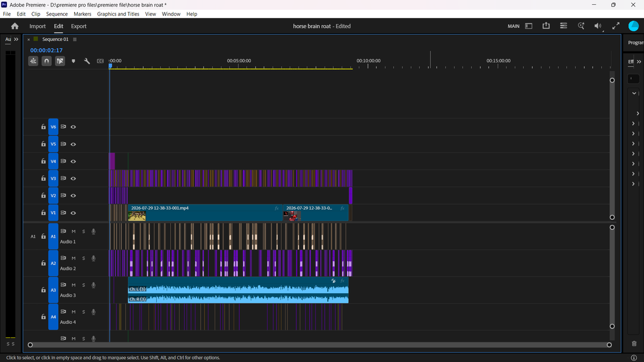This screenshot has width=644, height=362.
Task: Go to the Home screen icon
Action: coord(14,26)
